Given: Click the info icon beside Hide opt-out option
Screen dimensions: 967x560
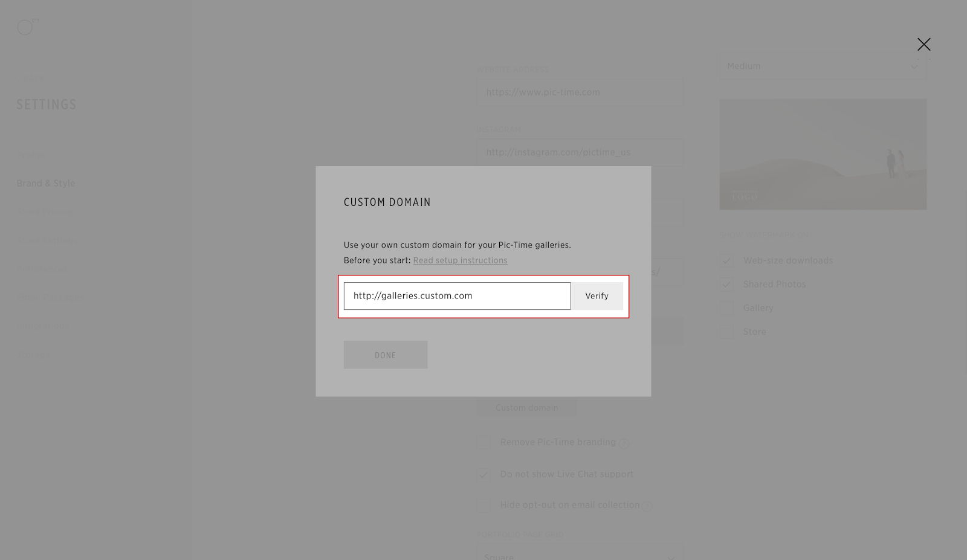Looking at the screenshot, I should pos(647,506).
